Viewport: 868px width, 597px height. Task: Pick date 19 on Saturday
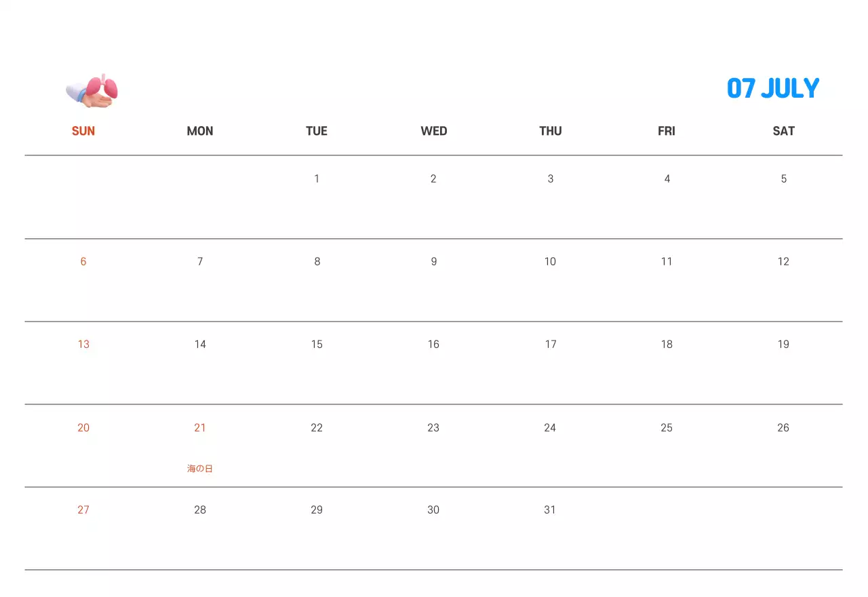point(783,345)
